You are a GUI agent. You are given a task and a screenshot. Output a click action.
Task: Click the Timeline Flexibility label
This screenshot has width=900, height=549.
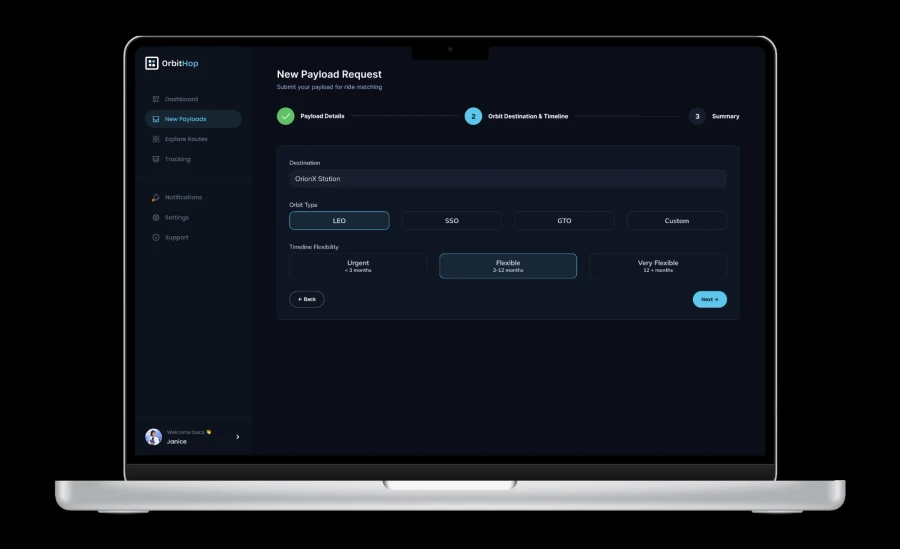[314, 247]
